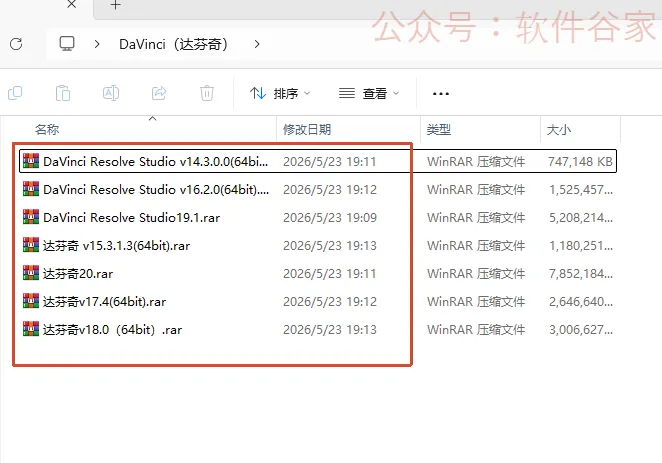Viewport: 662px width, 463px height.
Task: Open DaVinci（达芬奇）breadcrumb folder
Action: point(174,44)
